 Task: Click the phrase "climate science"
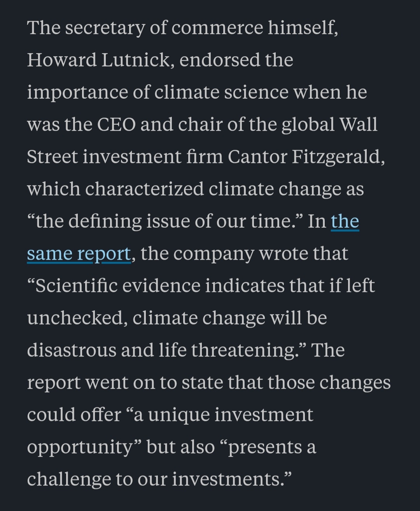(x=222, y=92)
